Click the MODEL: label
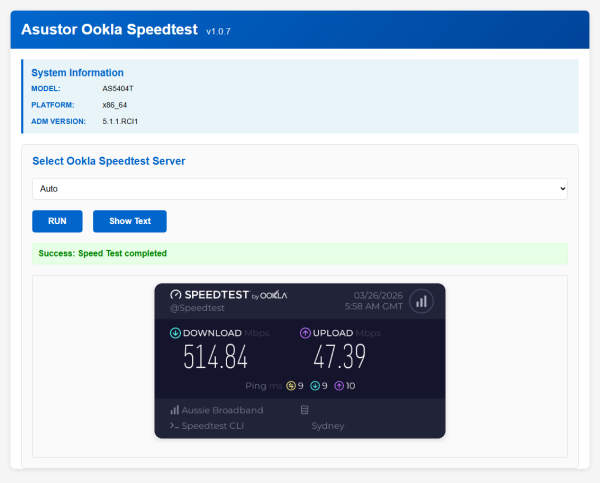 click(46, 89)
